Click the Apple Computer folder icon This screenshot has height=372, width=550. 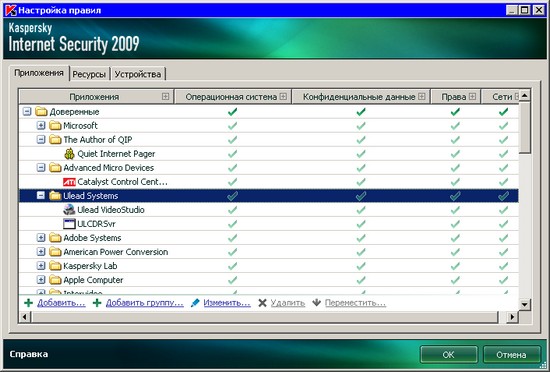pos(55,280)
